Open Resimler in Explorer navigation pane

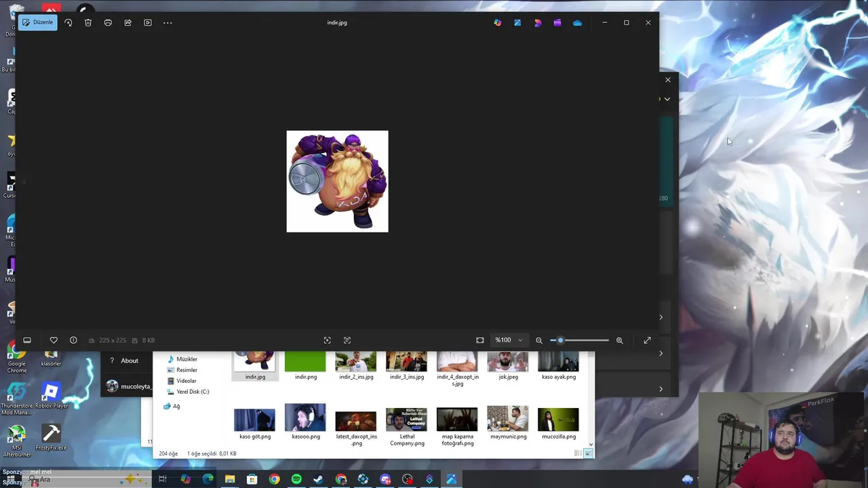182,370
